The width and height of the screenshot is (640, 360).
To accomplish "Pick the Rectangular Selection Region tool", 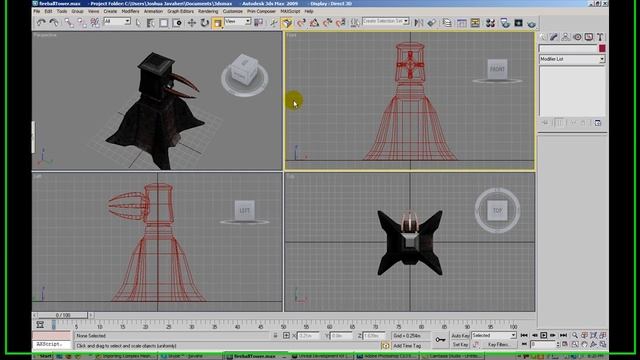I will pyautogui.click(x=164, y=23).
